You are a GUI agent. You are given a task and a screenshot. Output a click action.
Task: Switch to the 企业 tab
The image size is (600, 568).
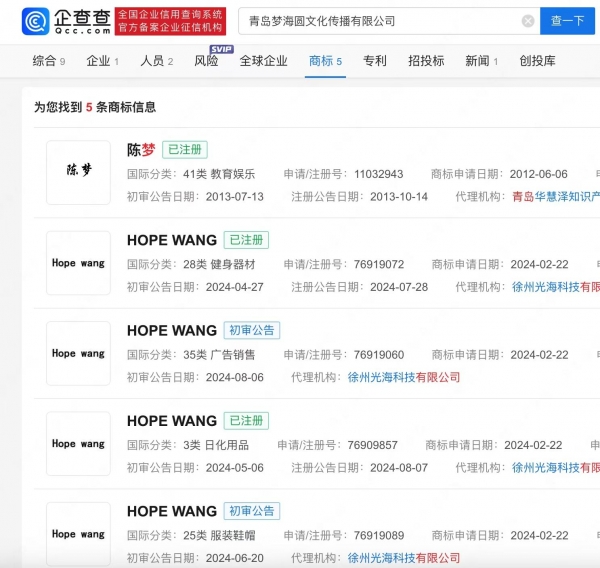(102, 61)
